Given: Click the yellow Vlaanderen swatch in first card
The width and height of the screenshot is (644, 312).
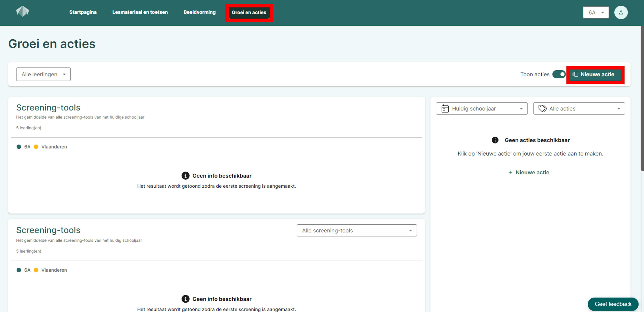Looking at the screenshot, I should click(x=36, y=147).
